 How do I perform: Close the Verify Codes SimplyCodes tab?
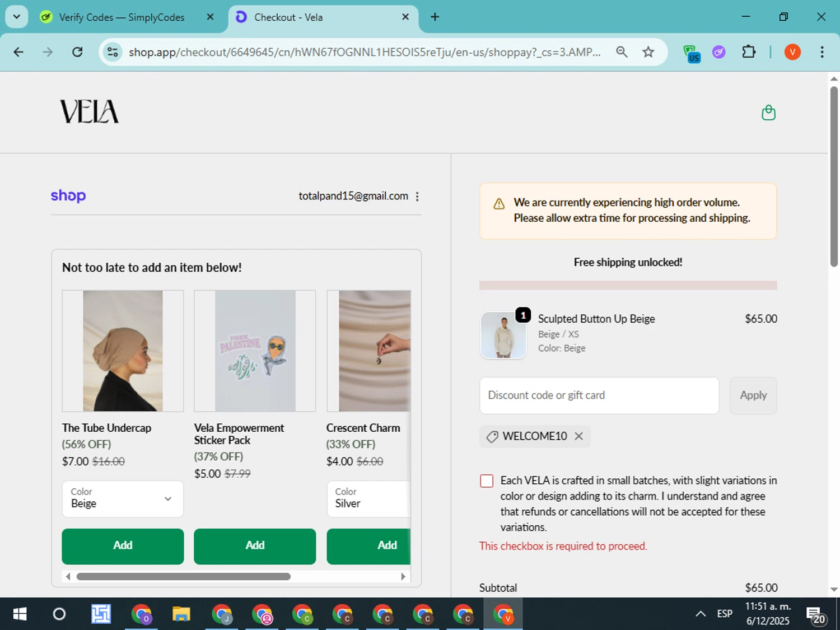tap(210, 17)
